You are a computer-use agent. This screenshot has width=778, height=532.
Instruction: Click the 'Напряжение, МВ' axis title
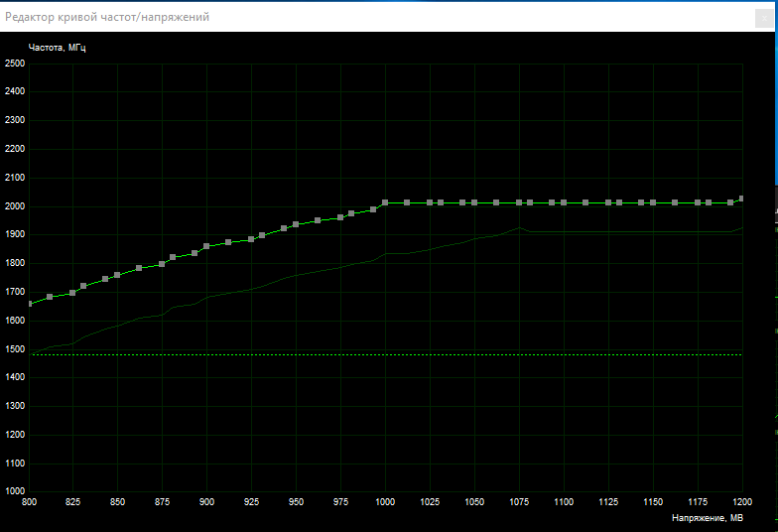point(708,518)
